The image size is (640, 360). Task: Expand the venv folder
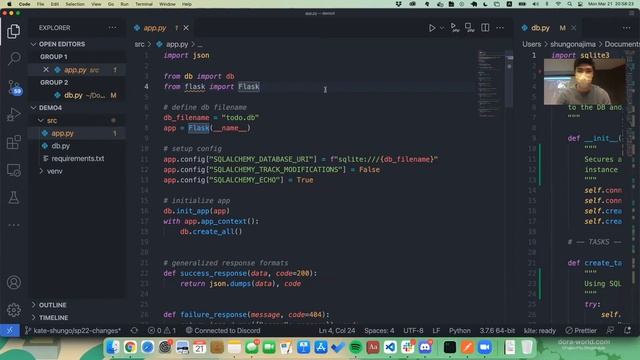pyautogui.click(x=55, y=171)
